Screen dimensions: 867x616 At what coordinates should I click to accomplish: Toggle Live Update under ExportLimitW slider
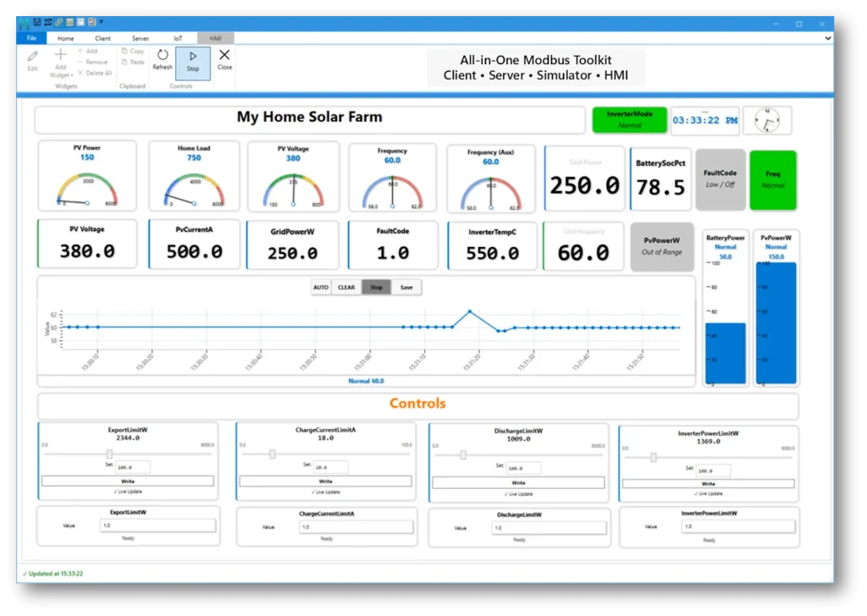point(128,491)
